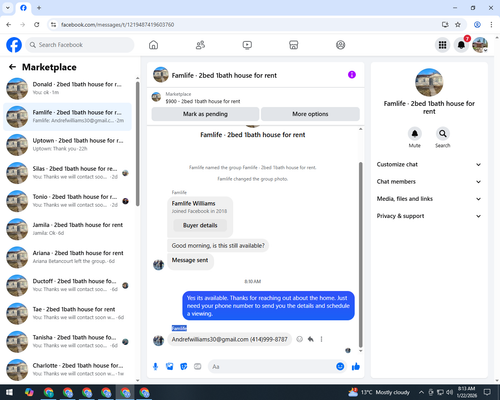The width and height of the screenshot is (500, 400).
Task: Open Buyer details for Famlife Williams
Action: click(x=200, y=225)
